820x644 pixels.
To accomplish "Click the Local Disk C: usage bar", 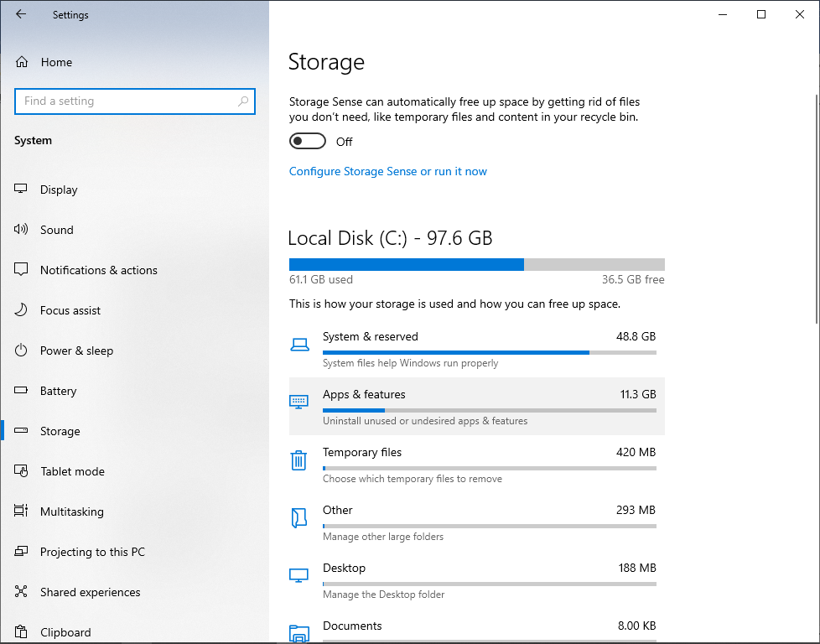I will tap(476, 264).
